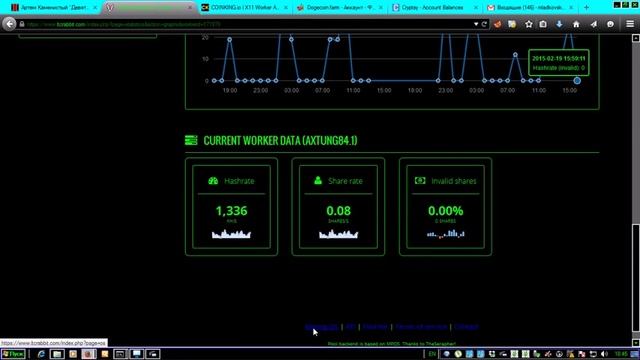Click the 0.00% invalid shares value
The image size is (640, 360).
pyautogui.click(x=445, y=211)
